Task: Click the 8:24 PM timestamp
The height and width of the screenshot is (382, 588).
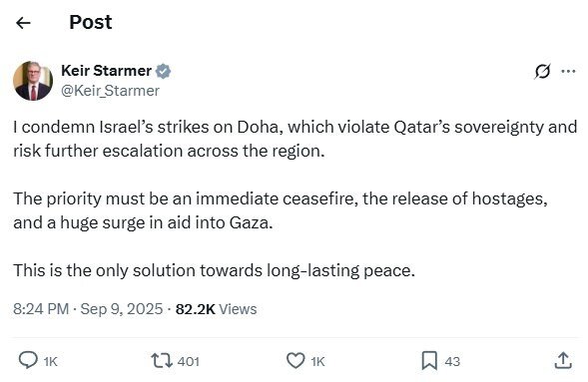Action: click(41, 309)
